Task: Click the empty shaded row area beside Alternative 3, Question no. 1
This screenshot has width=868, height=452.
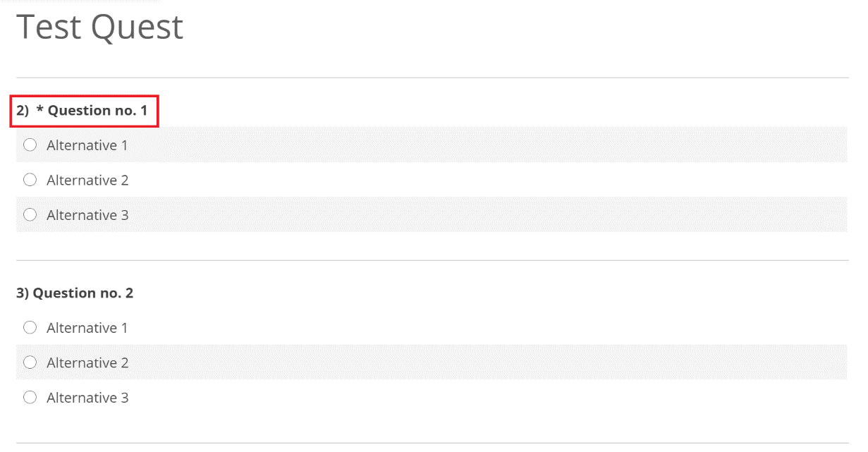Action: [x=488, y=215]
